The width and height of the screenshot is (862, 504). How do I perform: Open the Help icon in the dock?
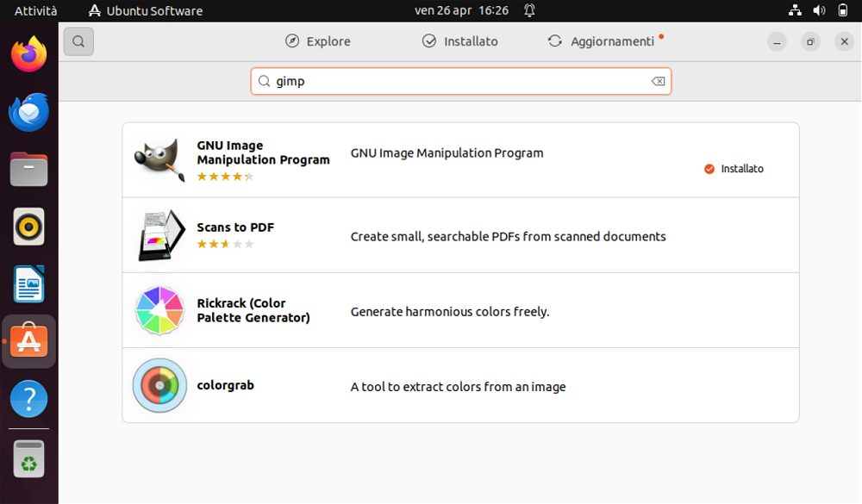coord(29,399)
